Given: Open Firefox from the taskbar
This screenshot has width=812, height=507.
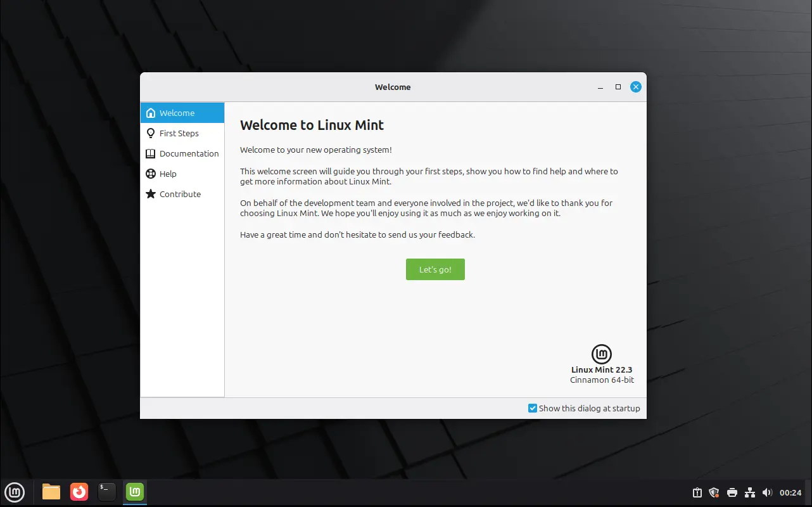Looking at the screenshot, I should (x=79, y=492).
